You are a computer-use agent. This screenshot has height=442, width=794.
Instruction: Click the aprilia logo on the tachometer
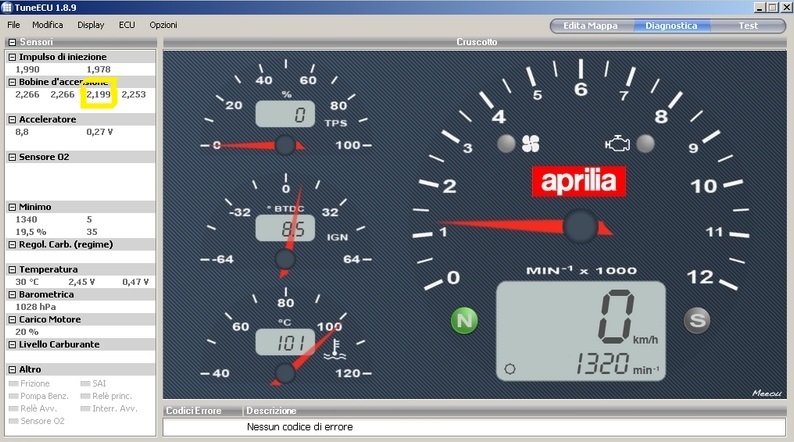click(579, 182)
